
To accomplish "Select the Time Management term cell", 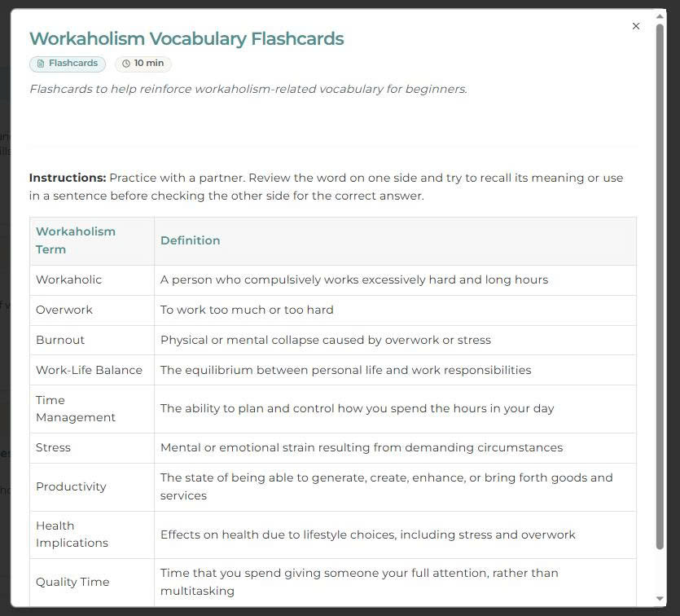I will point(92,409).
